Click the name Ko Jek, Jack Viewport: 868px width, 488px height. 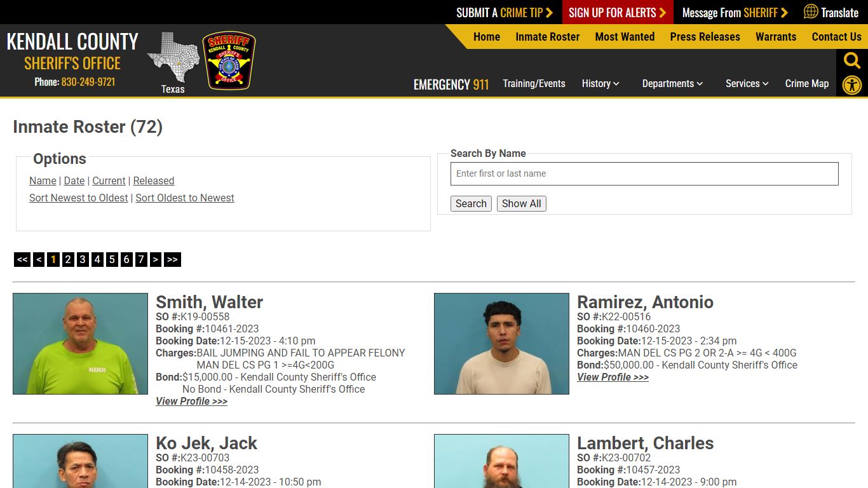tap(207, 443)
